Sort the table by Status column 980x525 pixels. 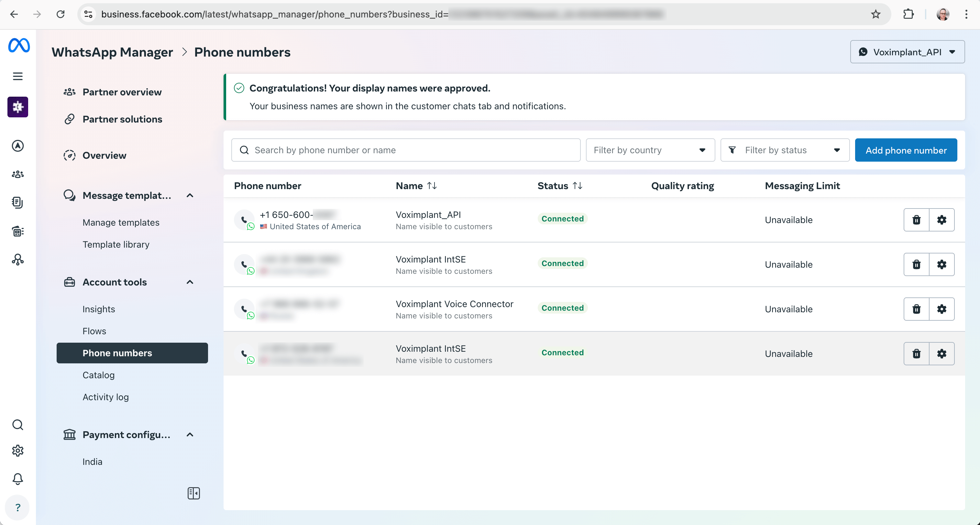577,186
